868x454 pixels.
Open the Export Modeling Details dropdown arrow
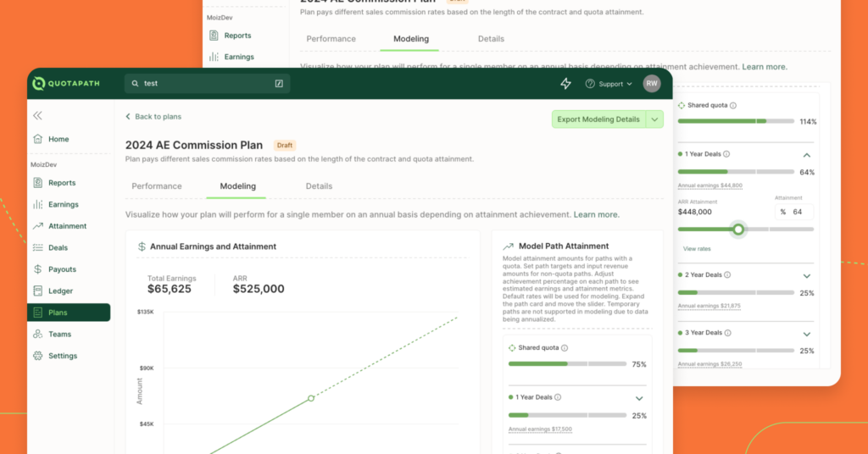click(654, 119)
